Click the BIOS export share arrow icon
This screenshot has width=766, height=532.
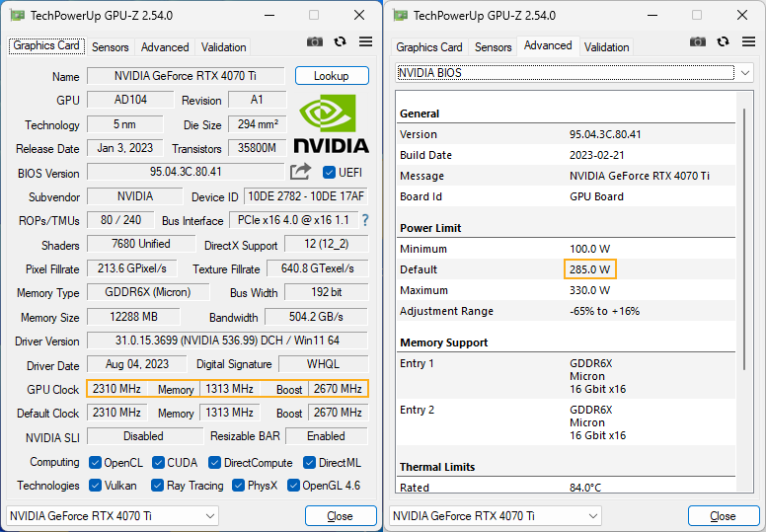point(300,172)
